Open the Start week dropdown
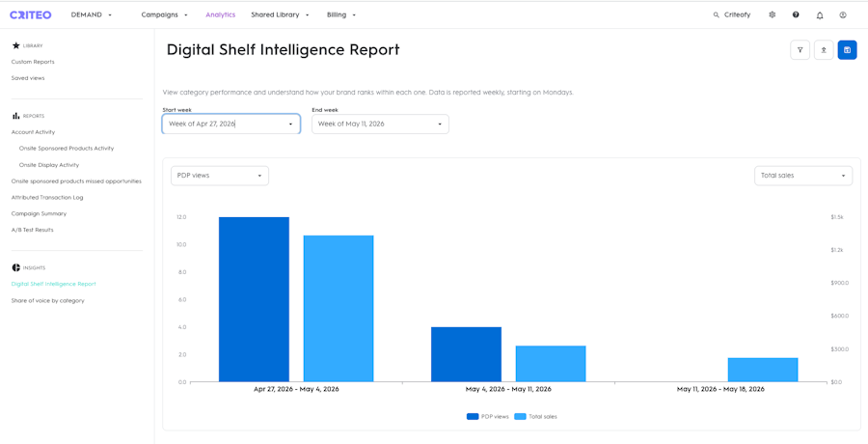This screenshot has width=868, height=444. point(231,125)
